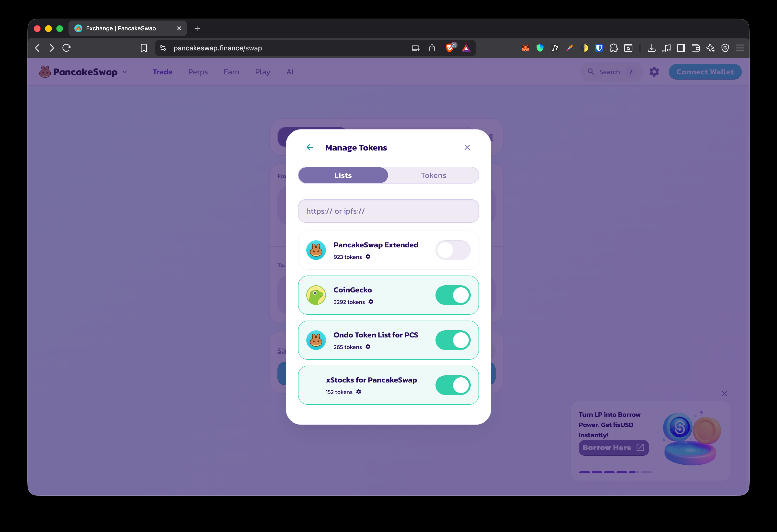The width and height of the screenshot is (777, 532).
Task: Click the address bar URL
Action: (x=218, y=48)
